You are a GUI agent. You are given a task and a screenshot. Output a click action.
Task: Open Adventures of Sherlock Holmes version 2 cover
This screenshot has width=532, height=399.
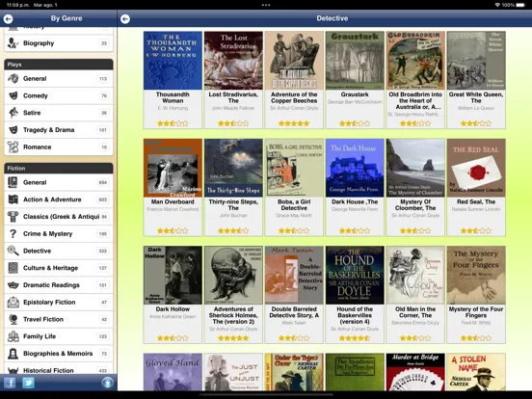[233, 276]
